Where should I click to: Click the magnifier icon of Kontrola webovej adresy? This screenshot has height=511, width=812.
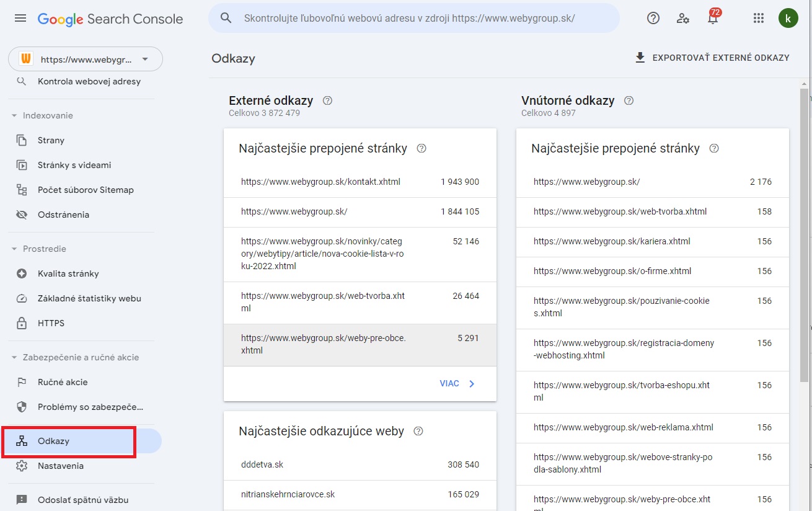pyautogui.click(x=22, y=81)
